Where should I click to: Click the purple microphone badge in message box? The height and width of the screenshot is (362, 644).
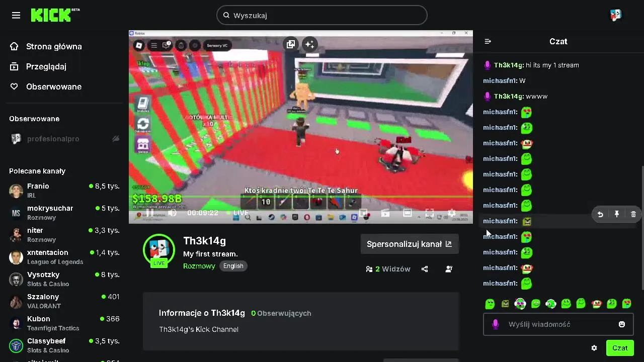pos(496,324)
